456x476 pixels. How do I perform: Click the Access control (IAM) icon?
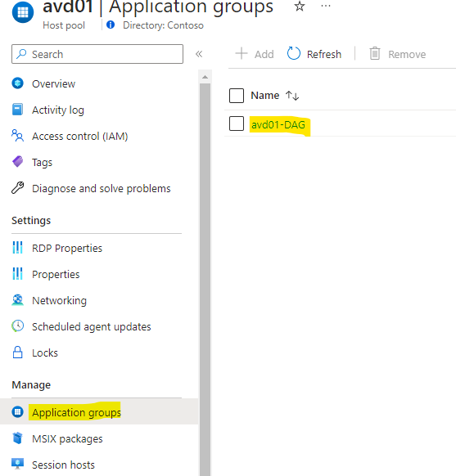coord(18,136)
